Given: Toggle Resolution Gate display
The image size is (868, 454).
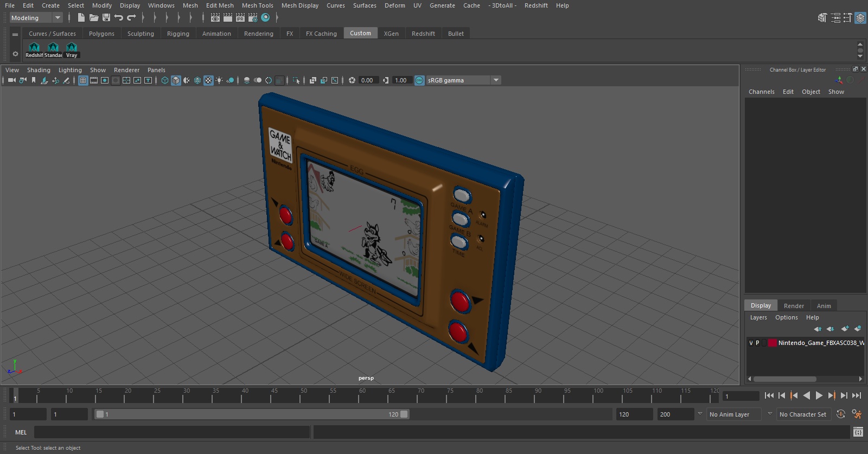Looking at the screenshot, I should click(105, 80).
